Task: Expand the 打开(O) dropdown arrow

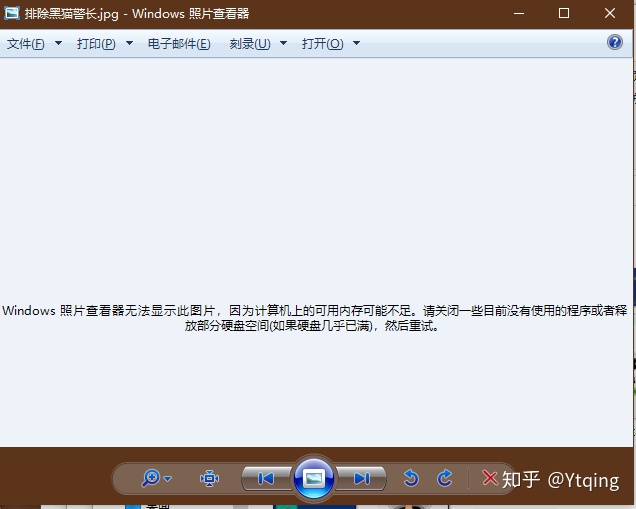Action: [x=357, y=43]
